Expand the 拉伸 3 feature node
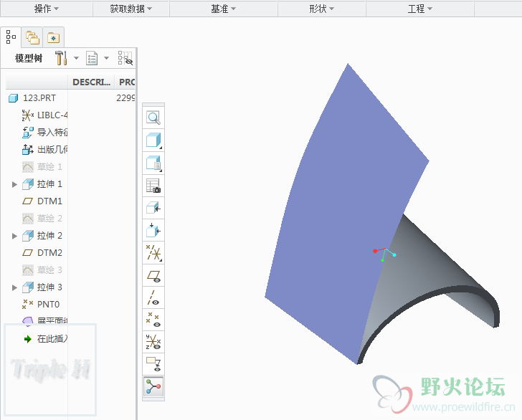Screen dimensions: 522x420 pos(14,287)
